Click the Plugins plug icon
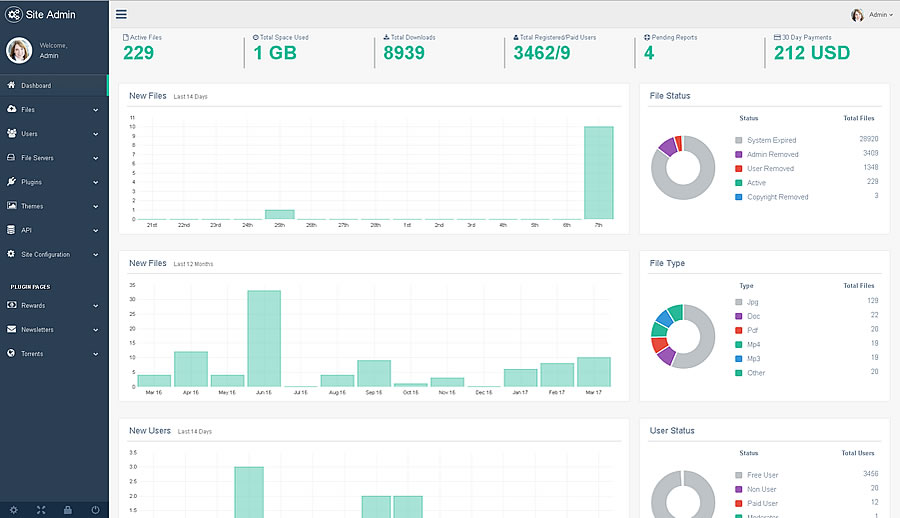Screen dimensions: 900x518 pos(11,181)
